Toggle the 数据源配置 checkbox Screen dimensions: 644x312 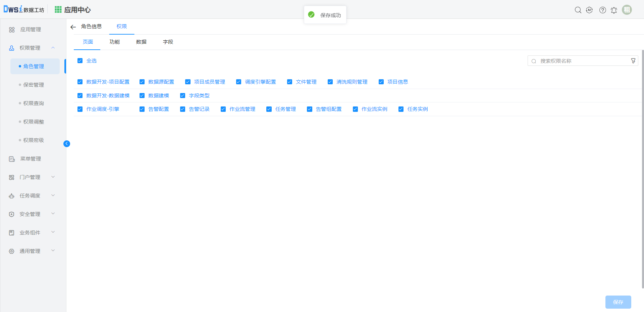pyautogui.click(x=142, y=82)
